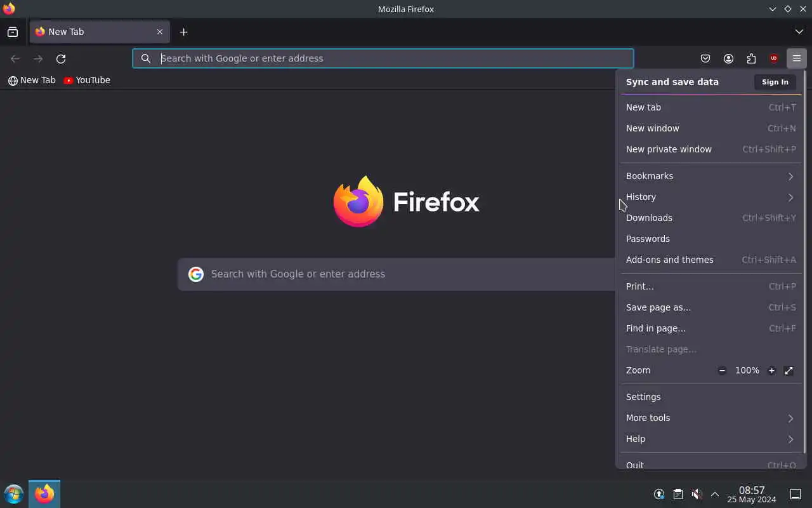
Task: Expand the History submenu
Action: 710,197
